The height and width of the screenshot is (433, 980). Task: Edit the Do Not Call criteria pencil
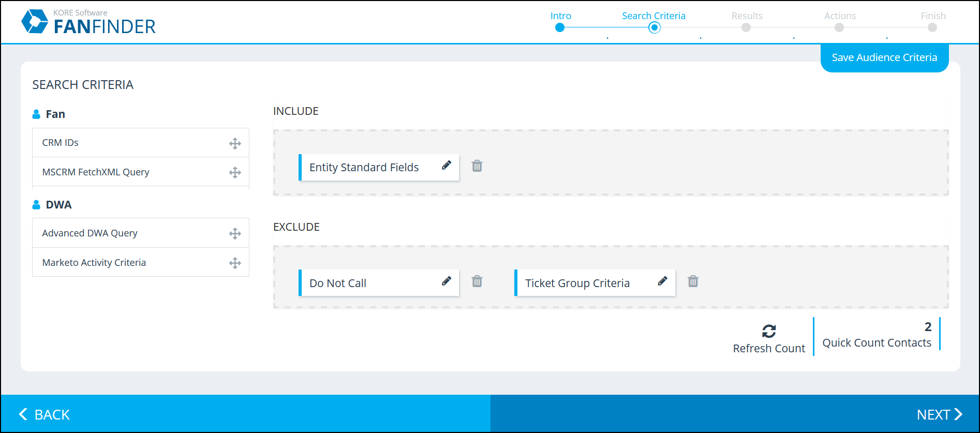(x=447, y=281)
